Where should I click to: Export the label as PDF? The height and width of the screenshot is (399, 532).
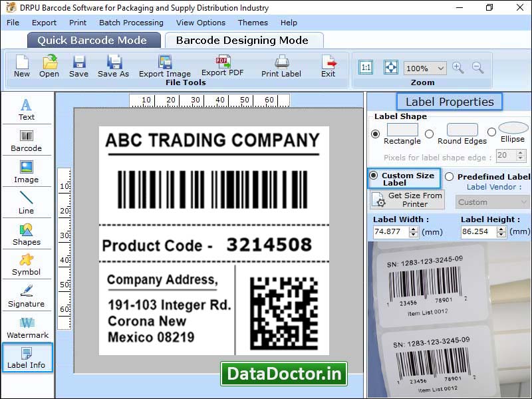223,66
